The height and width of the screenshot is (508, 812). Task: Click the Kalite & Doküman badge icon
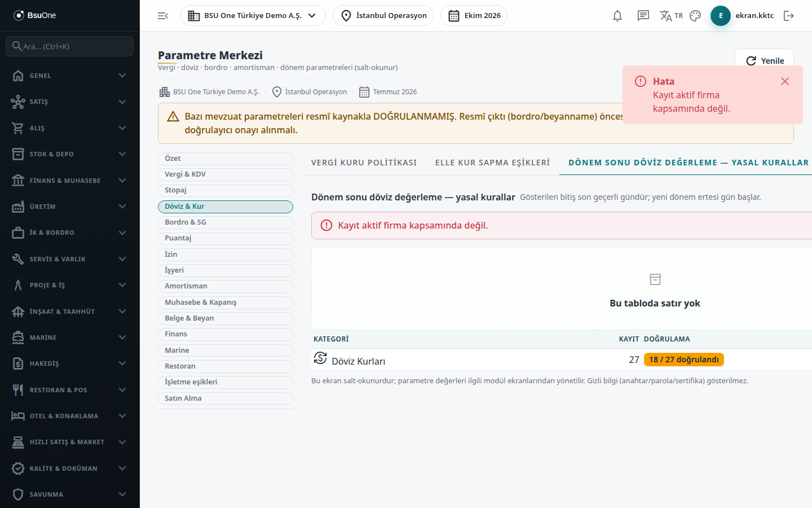click(x=18, y=468)
